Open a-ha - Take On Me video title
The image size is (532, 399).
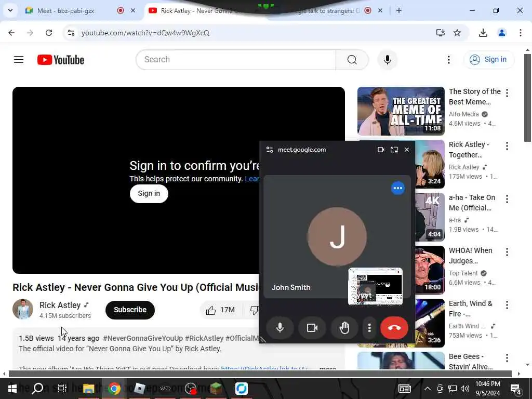point(472,203)
